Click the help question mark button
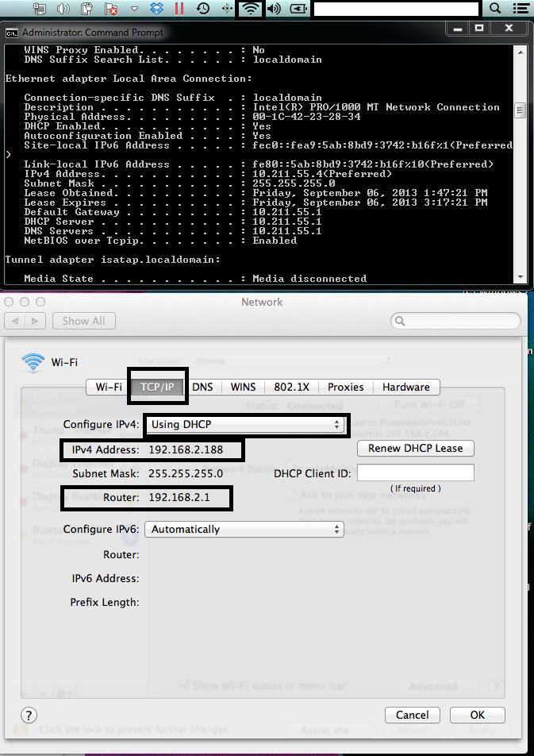 (x=29, y=715)
